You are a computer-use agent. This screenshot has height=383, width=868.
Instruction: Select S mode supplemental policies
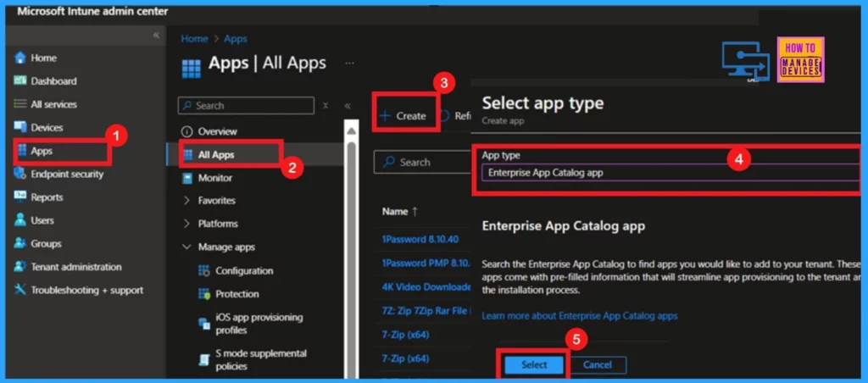[x=261, y=360]
